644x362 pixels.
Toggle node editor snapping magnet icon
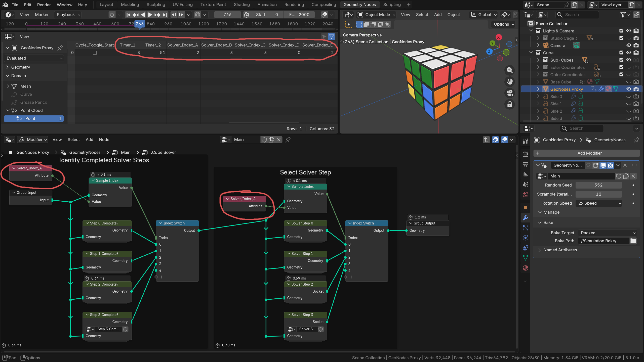coord(495,140)
